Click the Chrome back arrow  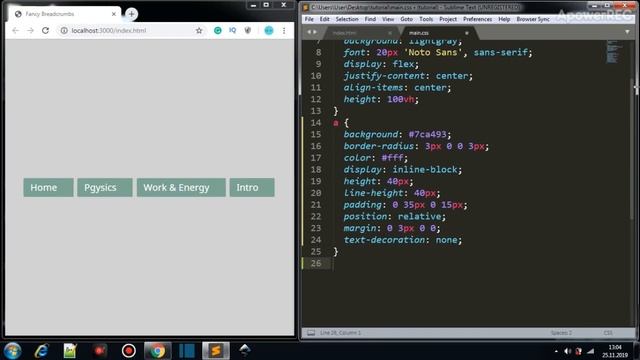pyautogui.click(x=16, y=31)
